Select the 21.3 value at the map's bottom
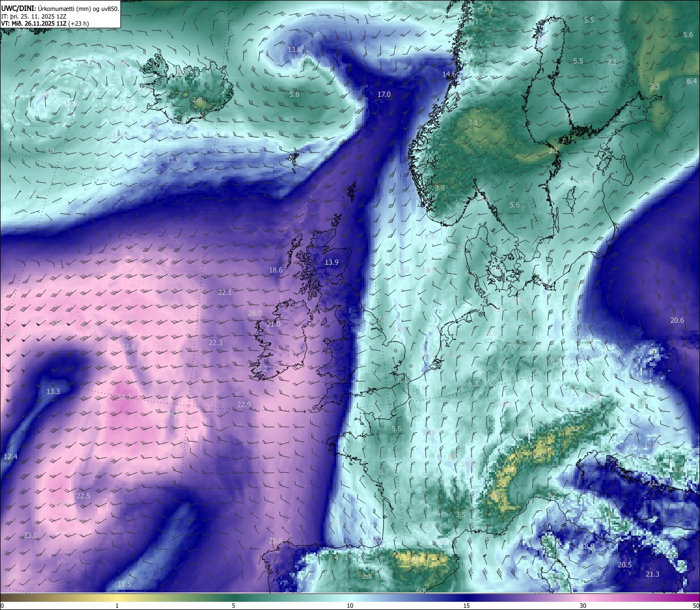 coord(652,574)
